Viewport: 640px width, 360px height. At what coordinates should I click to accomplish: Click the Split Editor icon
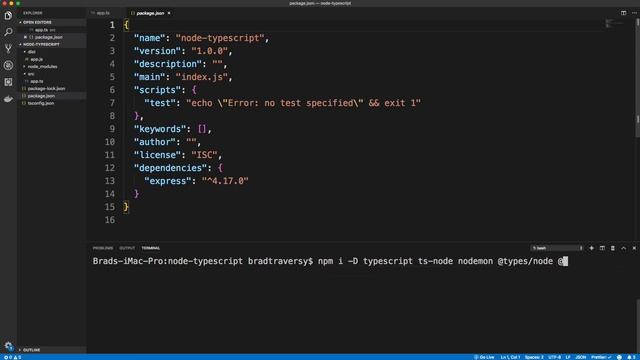click(623, 13)
